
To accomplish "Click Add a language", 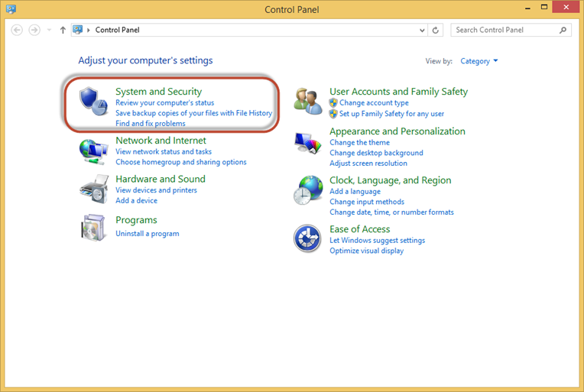I will click(355, 191).
